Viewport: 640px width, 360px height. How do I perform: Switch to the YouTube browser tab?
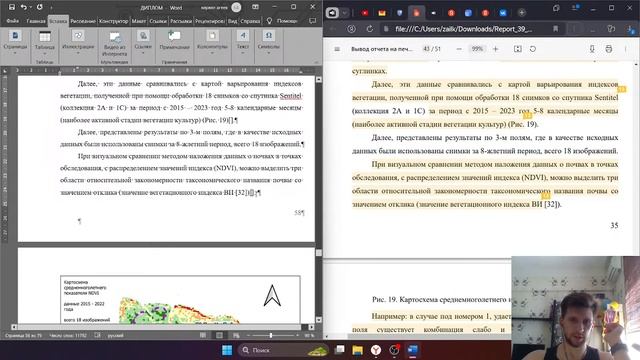pos(365,13)
